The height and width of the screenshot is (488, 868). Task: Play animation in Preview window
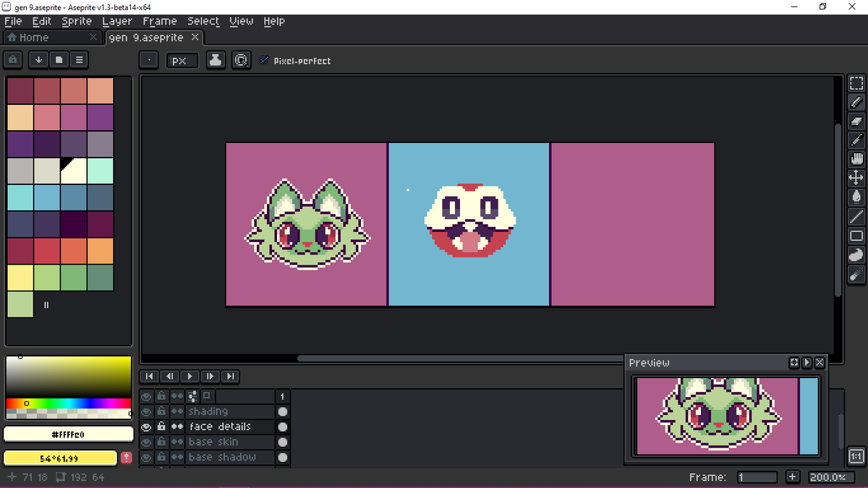807,362
